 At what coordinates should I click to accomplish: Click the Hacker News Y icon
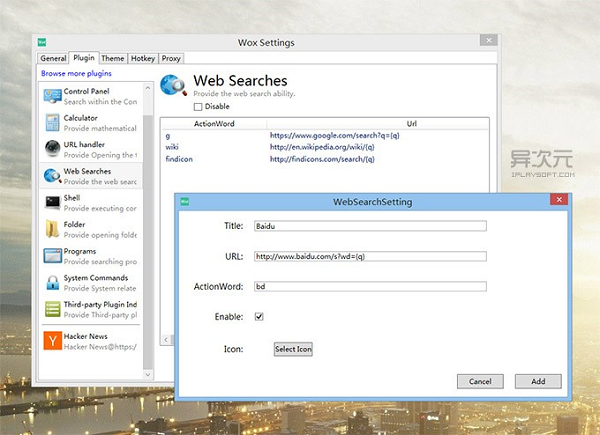tap(52, 341)
